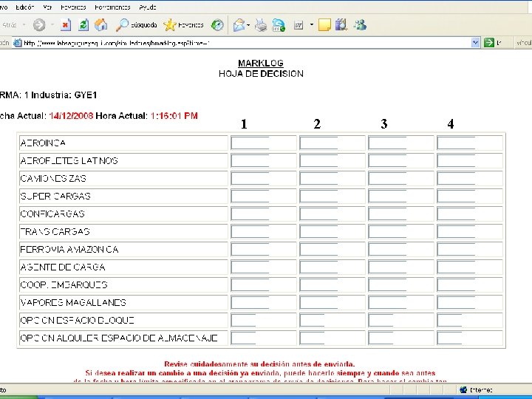Viewport: 532px width, 399px height.
Task: Open the Favoritos menu in menu bar
Action: 73,7
